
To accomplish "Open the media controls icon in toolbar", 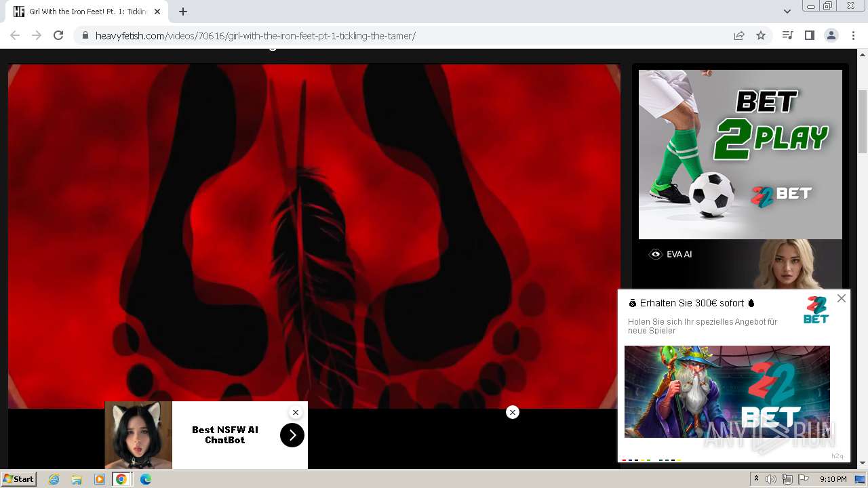I will coord(787,35).
